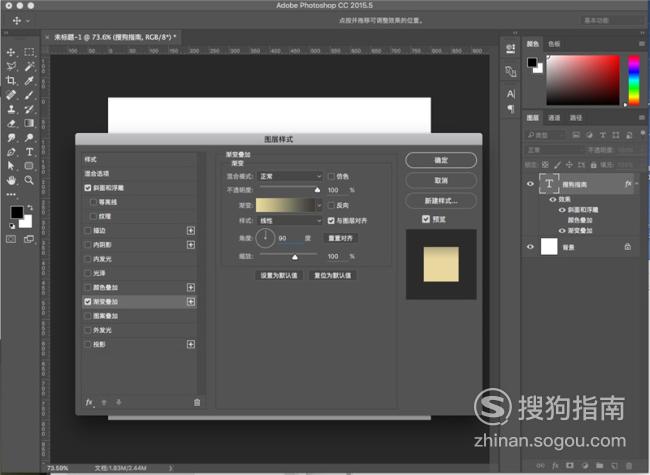This screenshot has height=475, width=650.
Task: Uncheck 渐变叠加 (Gradient Overlay) checkbox
Action: click(x=88, y=302)
